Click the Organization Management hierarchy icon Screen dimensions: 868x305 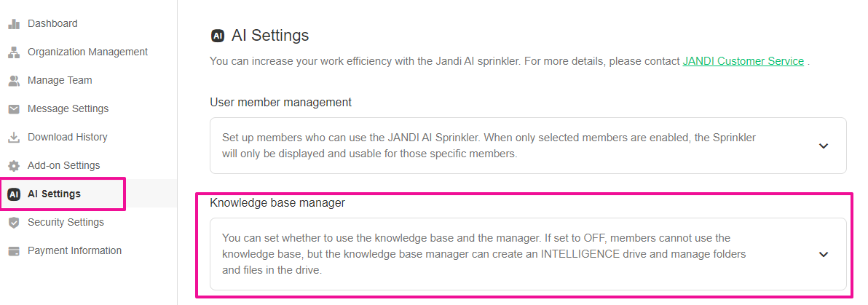[x=14, y=52]
